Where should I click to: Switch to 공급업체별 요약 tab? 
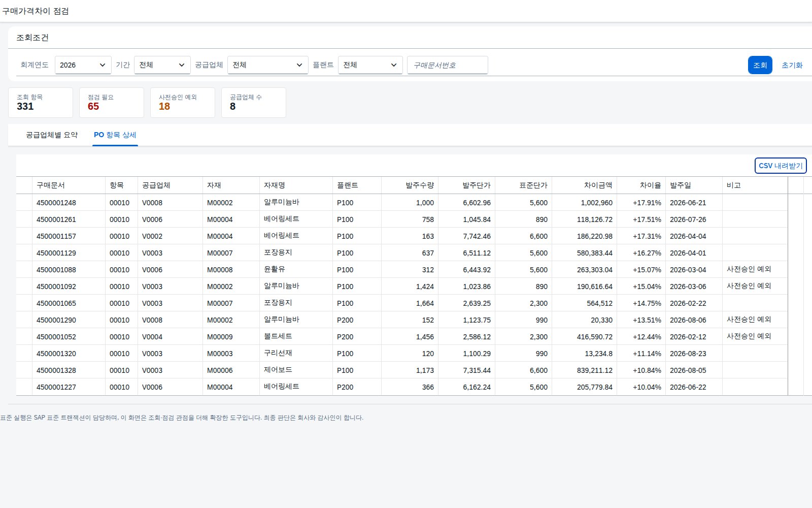52,135
